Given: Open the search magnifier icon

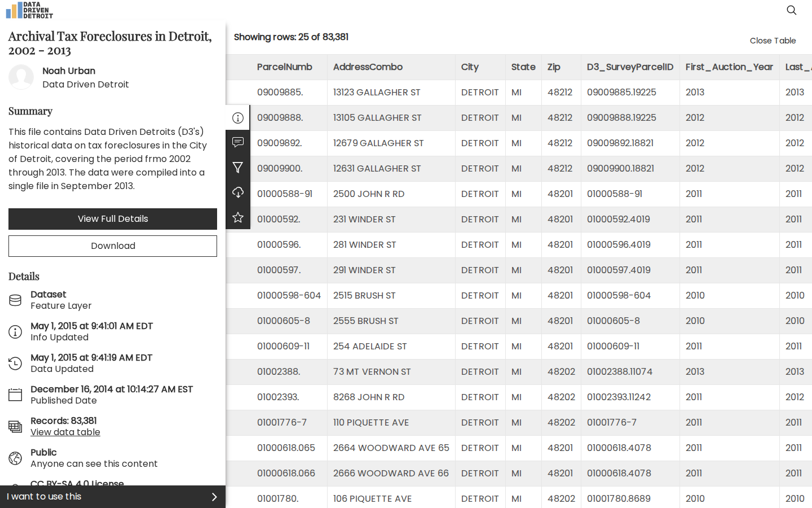Looking at the screenshot, I should (x=792, y=10).
